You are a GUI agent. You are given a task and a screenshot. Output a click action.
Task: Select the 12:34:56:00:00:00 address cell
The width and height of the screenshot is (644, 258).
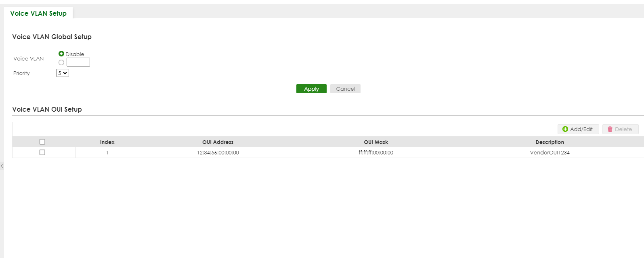(x=218, y=152)
